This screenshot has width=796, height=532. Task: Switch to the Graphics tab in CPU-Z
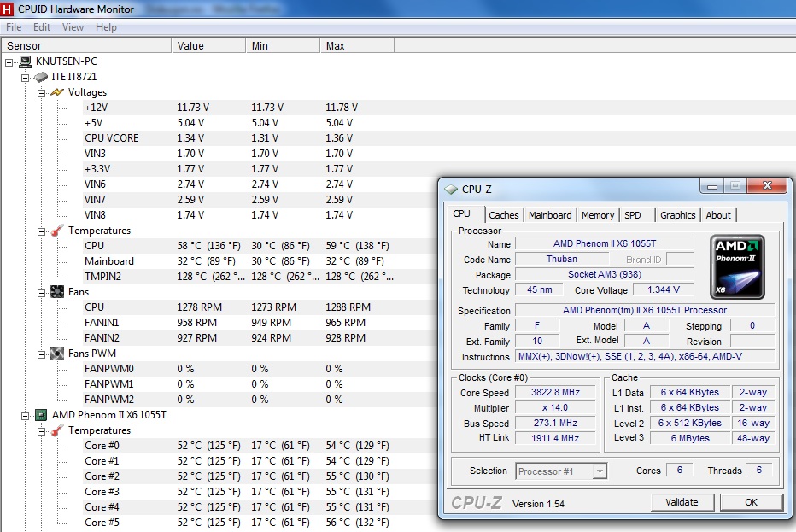[678, 215]
